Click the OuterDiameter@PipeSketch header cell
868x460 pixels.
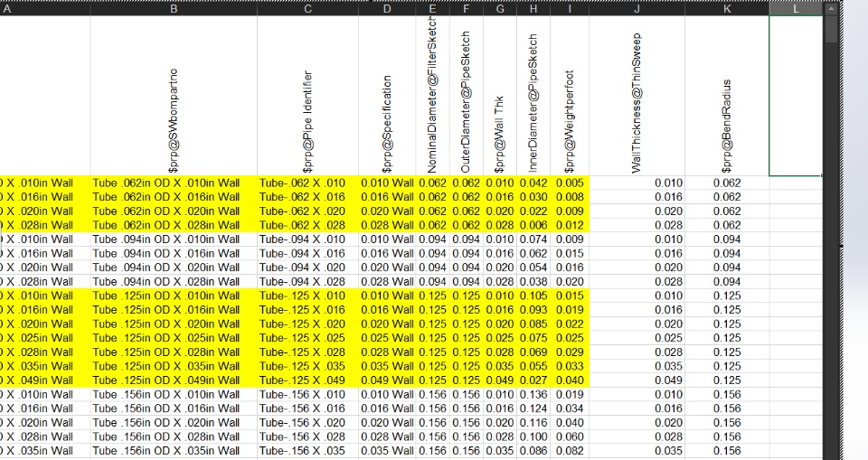click(x=467, y=96)
